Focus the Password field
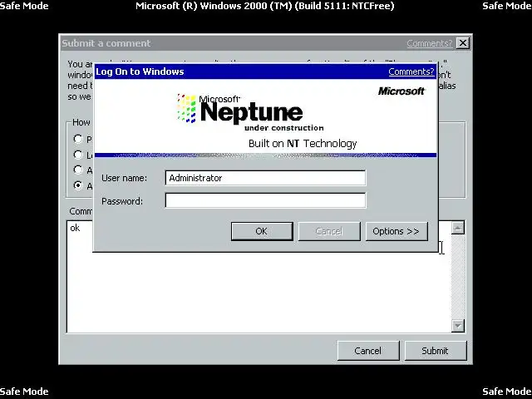This screenshot has height=399, width=532. tap(265, 200)
